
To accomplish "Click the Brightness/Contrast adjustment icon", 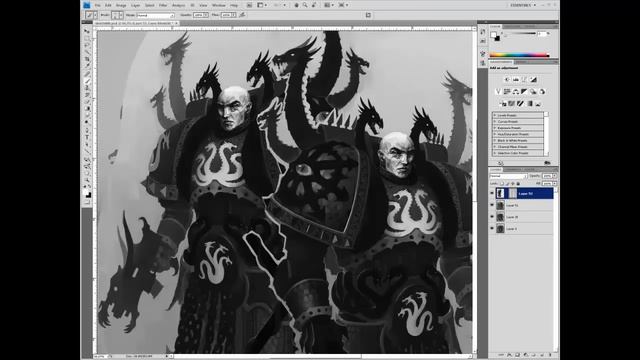I will click(x=507, y=80).
